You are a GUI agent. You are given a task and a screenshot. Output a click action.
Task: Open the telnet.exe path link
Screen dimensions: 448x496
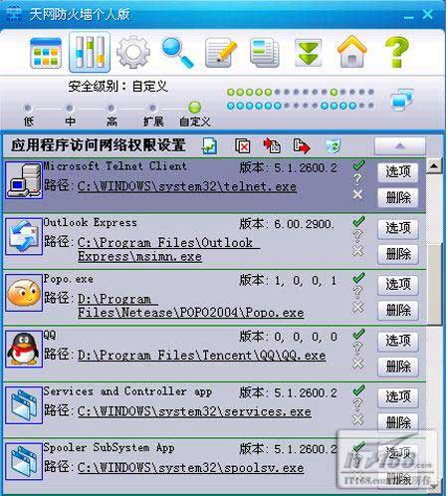(187, 186)
